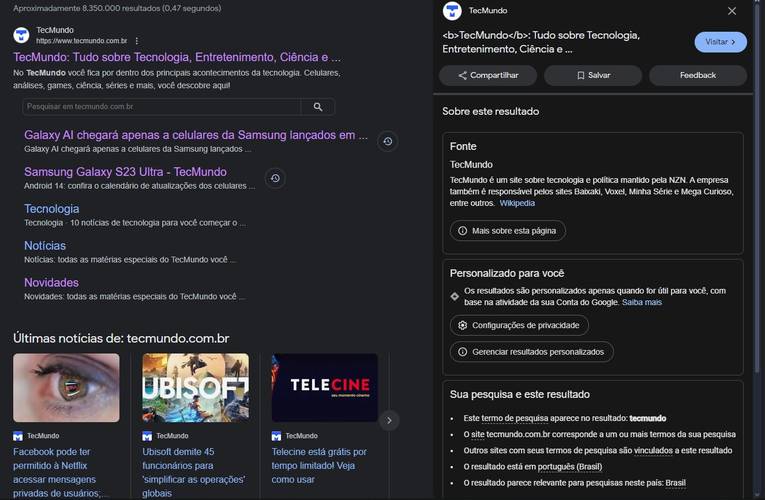Screen dimensions: 765x500
Task: Click the magnifier search icon for tecmundo.com.br
Action: (318, 107)
